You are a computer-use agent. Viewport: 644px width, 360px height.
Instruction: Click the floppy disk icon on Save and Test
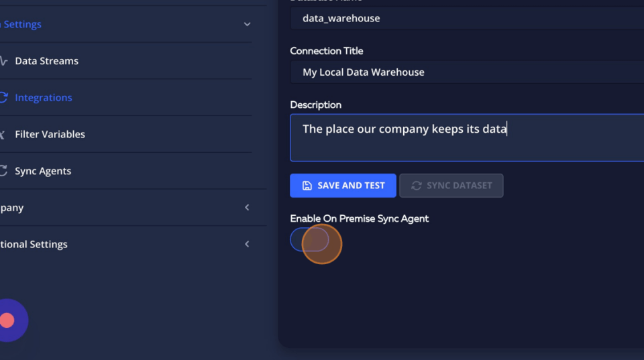(307, 186)
